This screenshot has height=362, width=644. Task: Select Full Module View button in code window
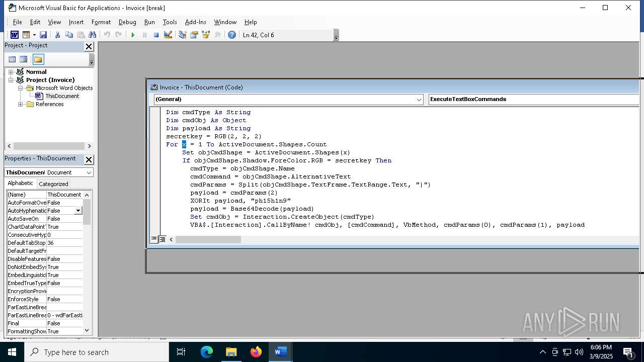tap(162, 239)
